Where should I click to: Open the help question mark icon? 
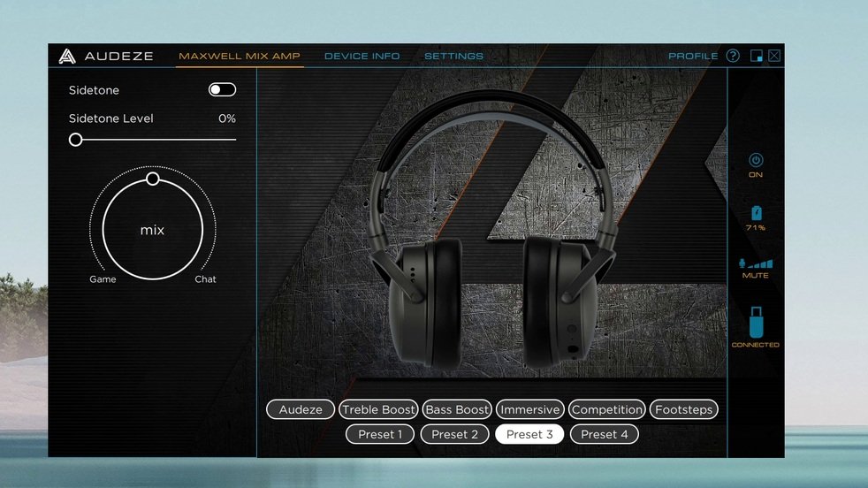pos(733,56)
